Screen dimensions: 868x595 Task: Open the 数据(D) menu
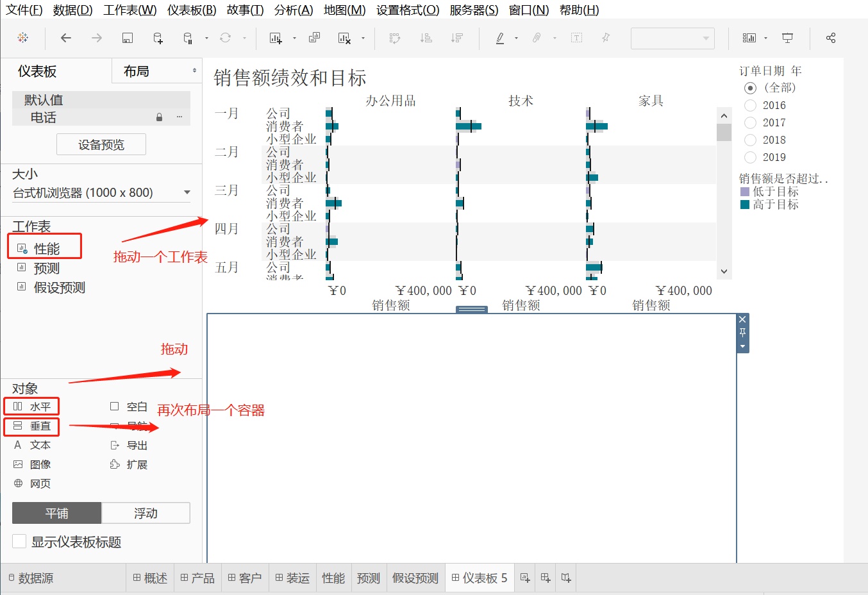(72, 10)
